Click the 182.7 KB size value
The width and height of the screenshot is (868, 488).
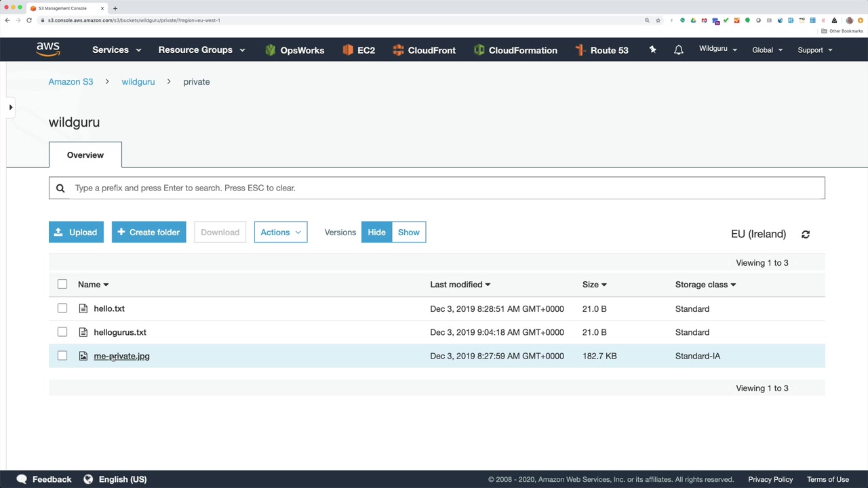pyautogui.click(x=599, y=357)
